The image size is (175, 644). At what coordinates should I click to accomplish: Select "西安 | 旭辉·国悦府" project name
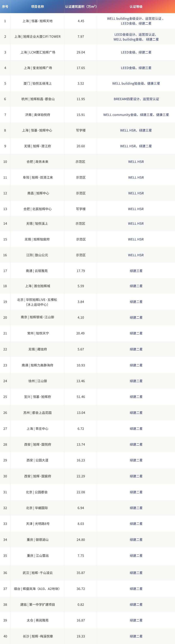pyautogui.click(x=38, y=444)
